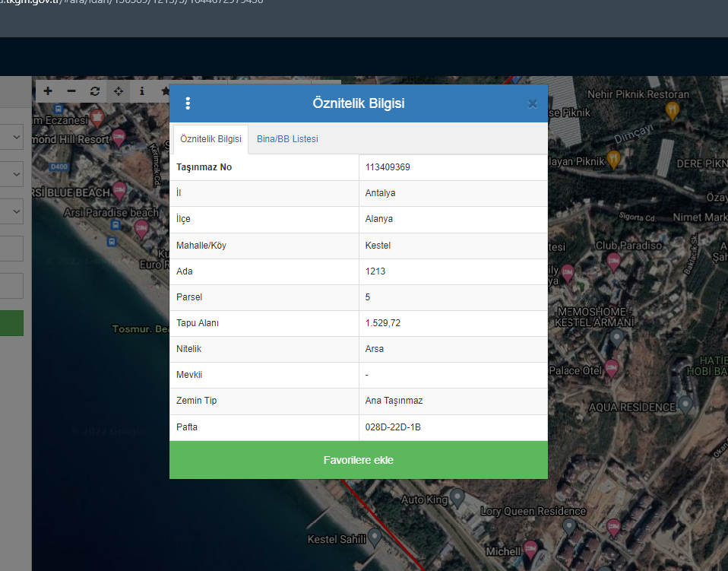The image size is (728, 571).
Task: Activate the crosshair locate tool
Action: click(x=119, y=91)
